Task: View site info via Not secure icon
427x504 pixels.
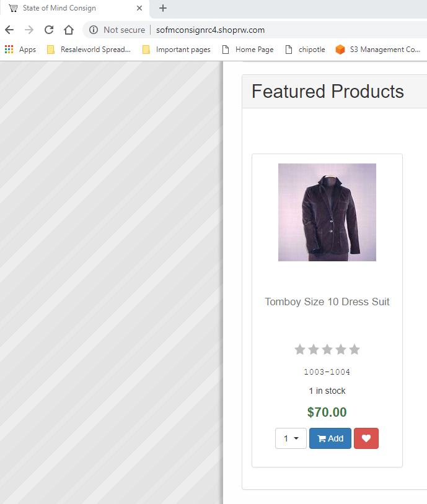Action: [x=94, y=30]
